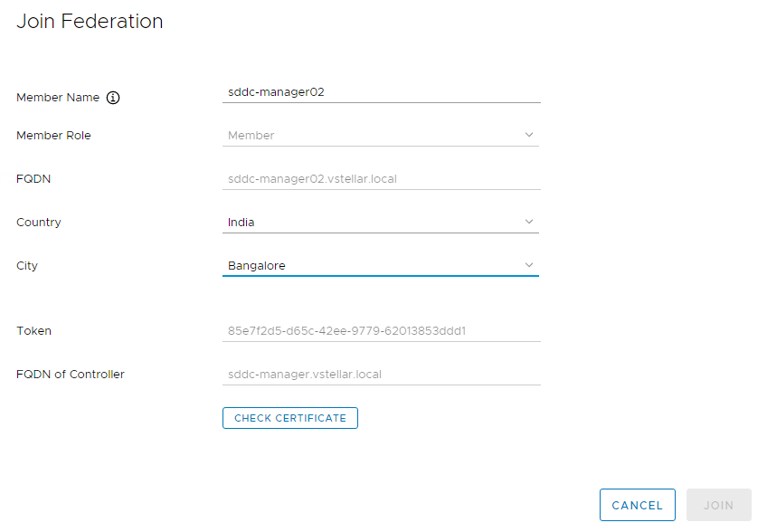
Task: Expand the Member Role dropdown chevron
Action: coord(529,135)
